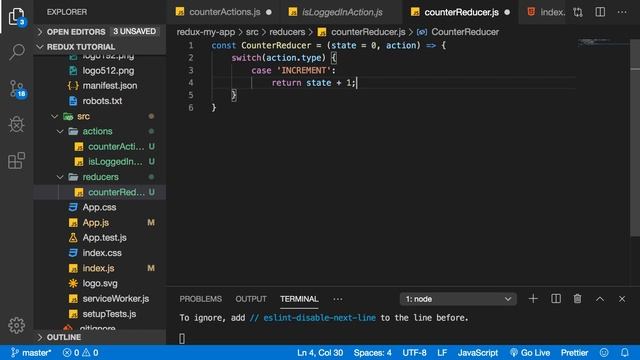Open the Run and Debug view
The height and width of the screenshot is (360, 640).
(x=16, y=124)
